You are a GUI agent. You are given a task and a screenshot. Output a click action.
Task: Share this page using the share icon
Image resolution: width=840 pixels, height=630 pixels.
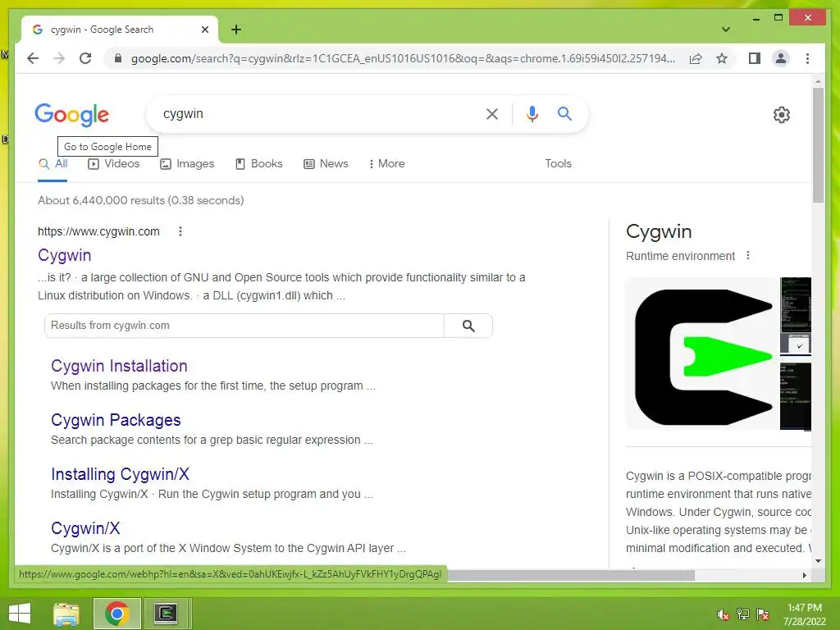click(x=696, y=58)
